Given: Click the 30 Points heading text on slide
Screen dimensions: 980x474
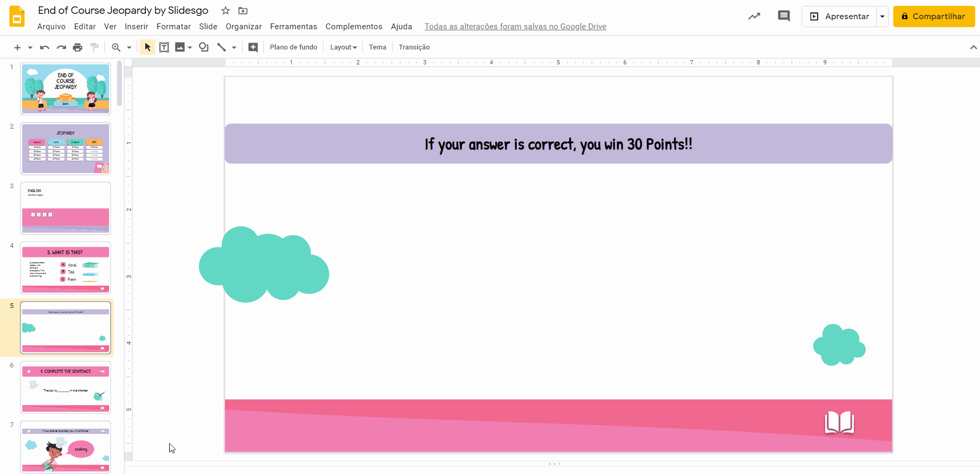Looking at the screenshot, I should point(559,144).
